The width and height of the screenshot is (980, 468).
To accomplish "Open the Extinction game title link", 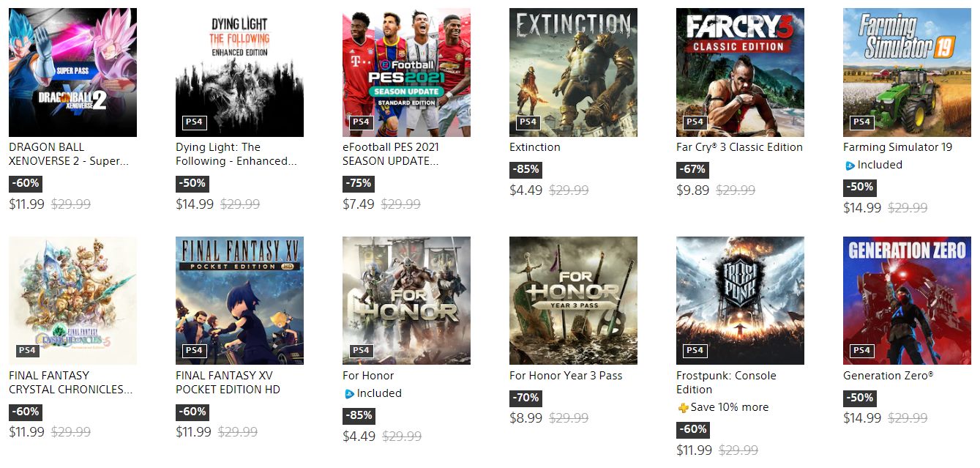I will 535,147.
